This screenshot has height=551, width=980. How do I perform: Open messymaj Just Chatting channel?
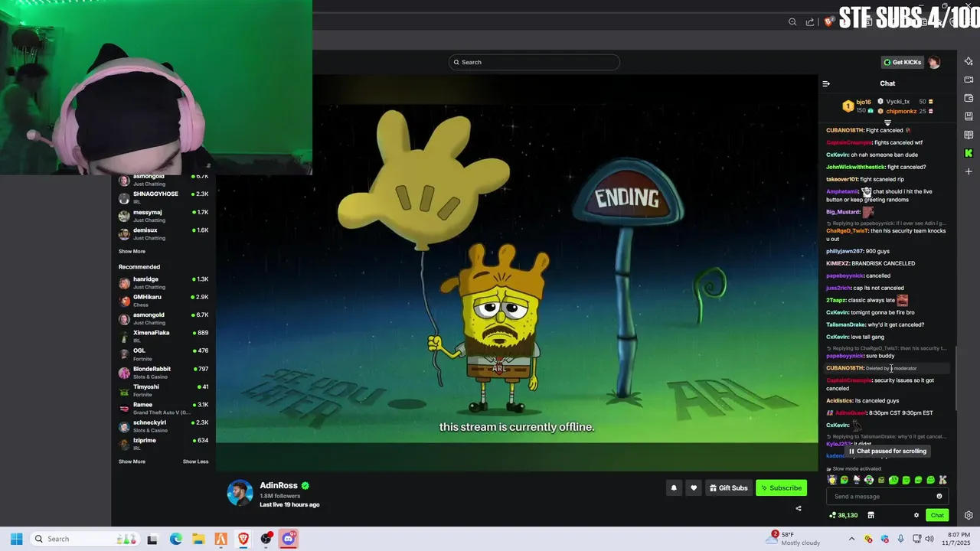(x=164, y=216)
